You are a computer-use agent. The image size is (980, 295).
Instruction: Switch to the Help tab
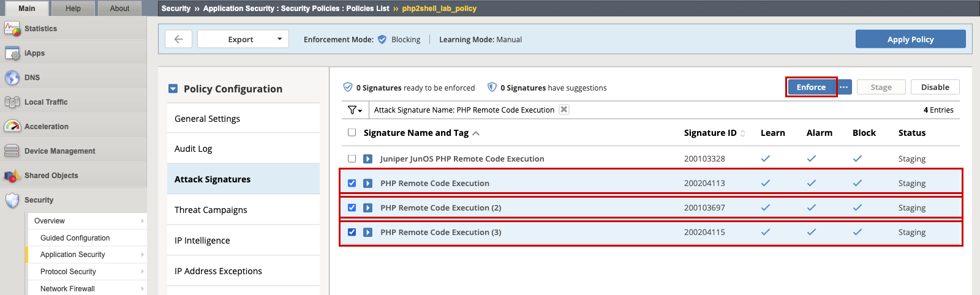click(73, 8)
